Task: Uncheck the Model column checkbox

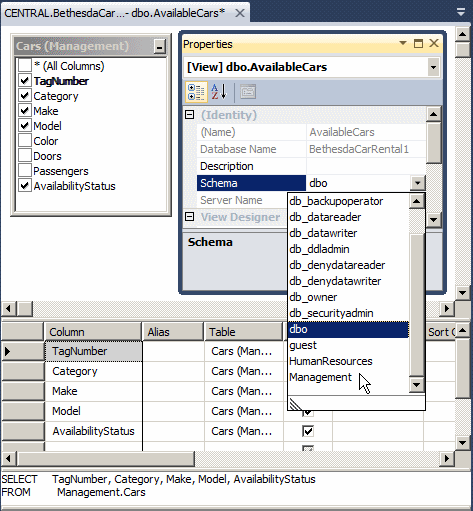Action: (25, 126)
